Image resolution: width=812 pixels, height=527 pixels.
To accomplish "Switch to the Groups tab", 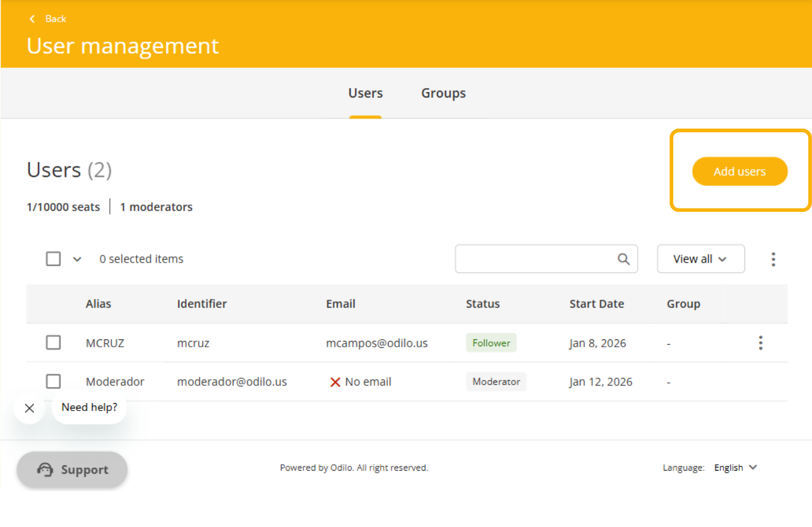I will (x=443, y=93).
